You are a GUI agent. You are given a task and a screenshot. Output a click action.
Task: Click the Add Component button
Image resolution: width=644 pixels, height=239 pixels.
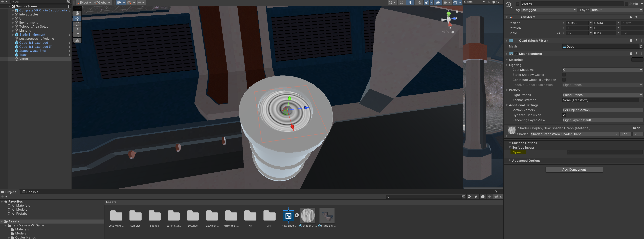point(574,169)
